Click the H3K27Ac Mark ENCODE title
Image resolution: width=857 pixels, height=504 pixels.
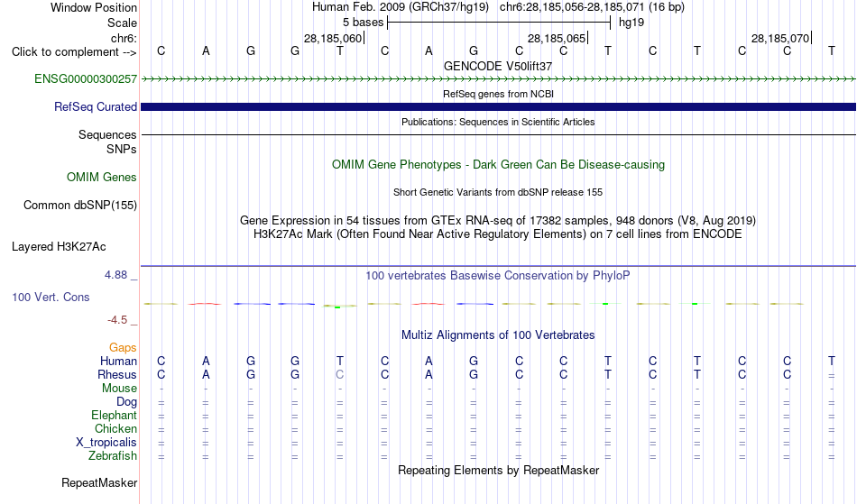click(498, 234)
